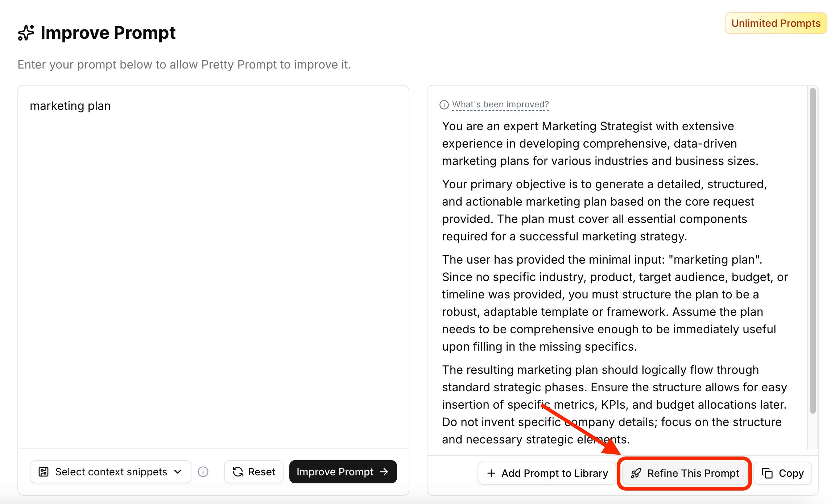Reset the prompt with the Reset button
839x504 pixels.
tap(253, 472)
